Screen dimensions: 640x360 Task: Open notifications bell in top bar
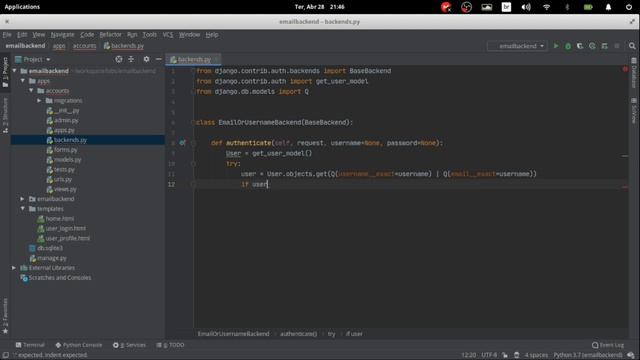[608, 7]
